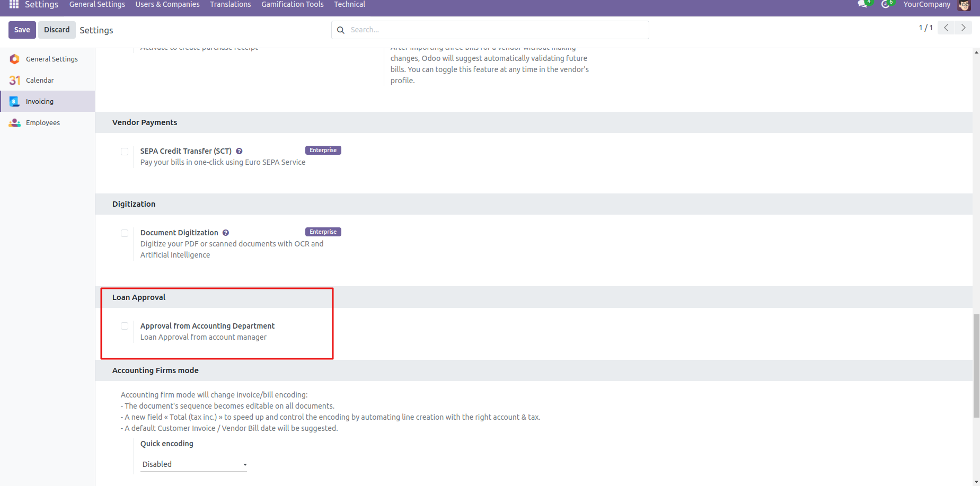Open the conversations chat bubble icon

click(862, 4)
